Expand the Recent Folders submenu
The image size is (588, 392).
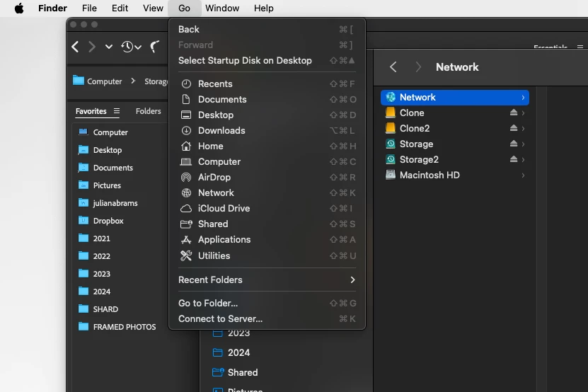coord(267,279)
